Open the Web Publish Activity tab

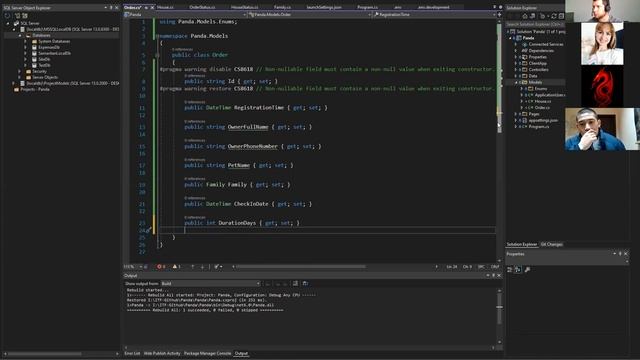tap(162, 353)
